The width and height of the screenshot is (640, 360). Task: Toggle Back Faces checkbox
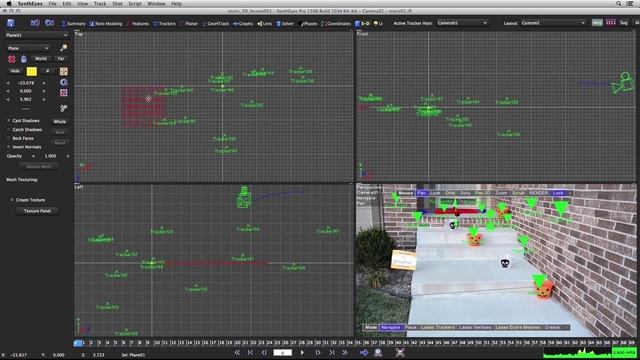tap(9, 138)
